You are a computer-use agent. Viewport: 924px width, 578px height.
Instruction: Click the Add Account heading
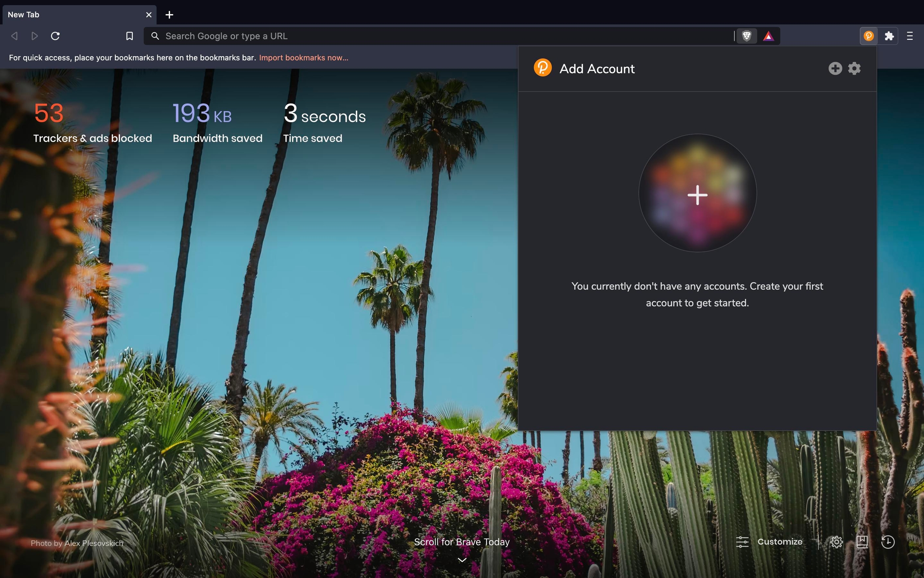(x=597, y=69)
